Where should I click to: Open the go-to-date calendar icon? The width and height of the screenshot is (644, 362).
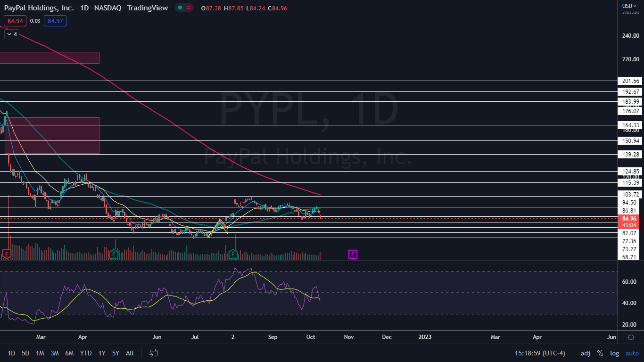(x=153, y=353)
